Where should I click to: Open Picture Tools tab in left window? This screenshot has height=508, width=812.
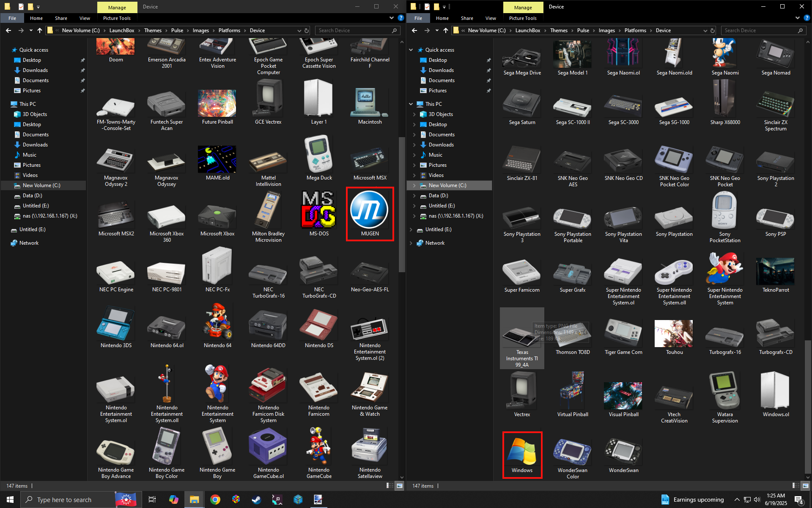117,18
